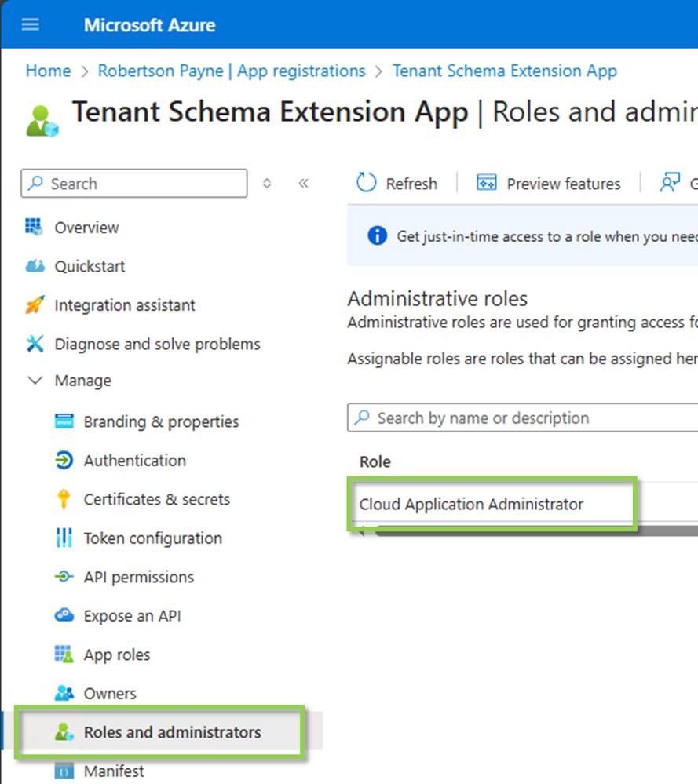The height and width of the screenshot is (784, 698).
Task: Click the just-in-time access banner text
Action: (547, 236)
